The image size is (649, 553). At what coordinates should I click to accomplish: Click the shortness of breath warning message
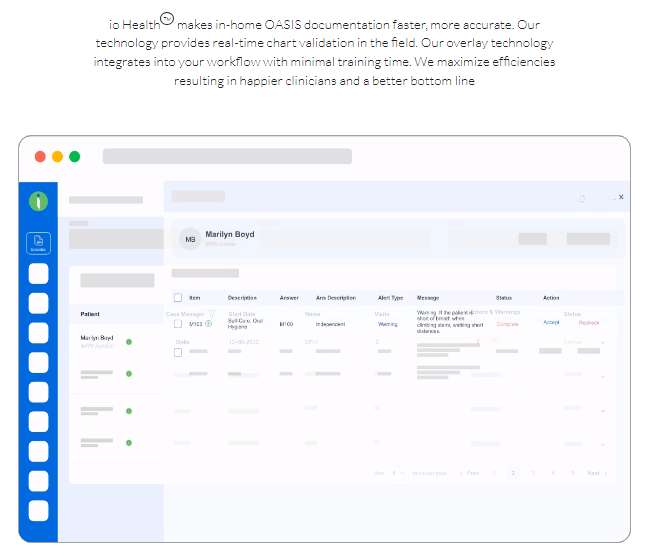coord(450,322)
